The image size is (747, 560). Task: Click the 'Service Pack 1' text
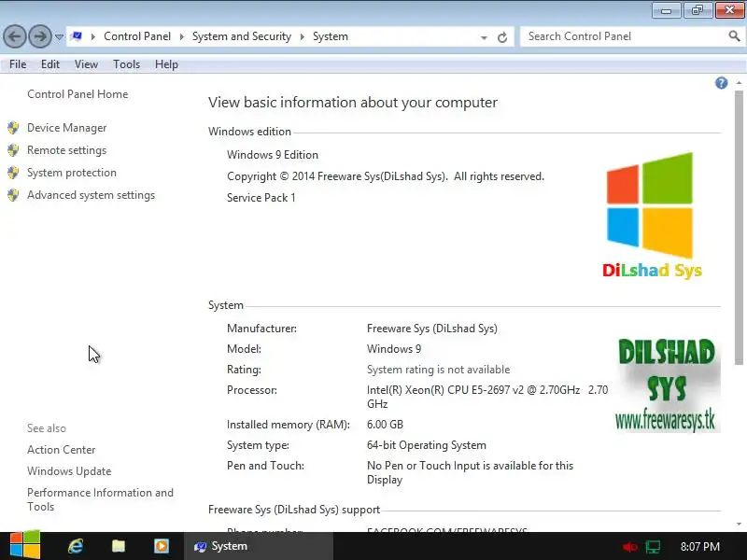261,198
